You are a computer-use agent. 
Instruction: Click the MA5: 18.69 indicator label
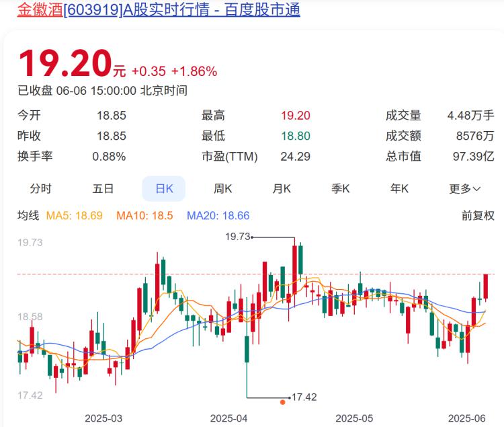click(x=74, y=215)
